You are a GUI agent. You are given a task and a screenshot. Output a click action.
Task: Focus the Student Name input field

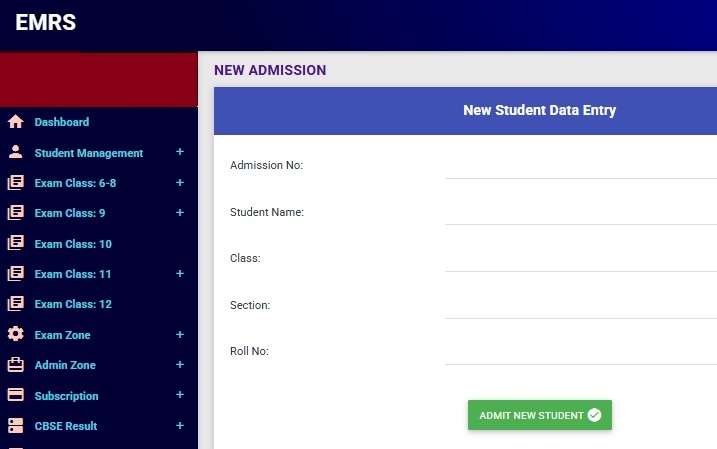pos(580,212)
